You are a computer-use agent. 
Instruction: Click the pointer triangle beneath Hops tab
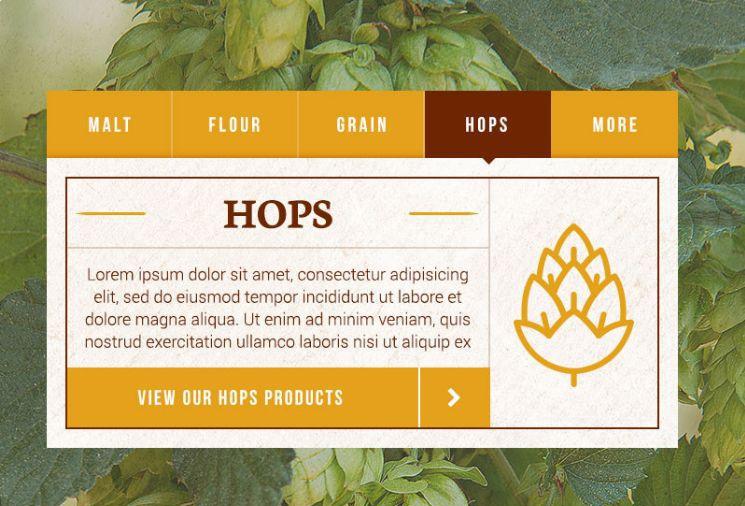pos(487,161)
